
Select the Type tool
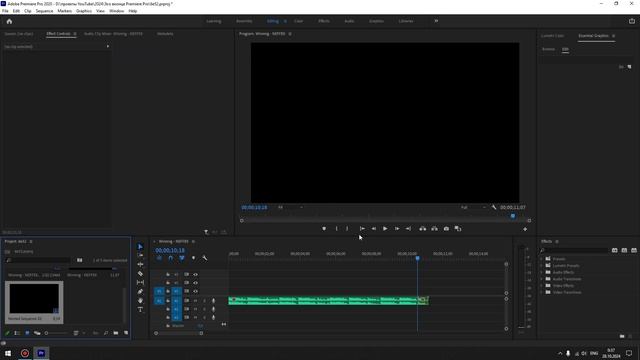pyautogui.click(x=140, y=309)
